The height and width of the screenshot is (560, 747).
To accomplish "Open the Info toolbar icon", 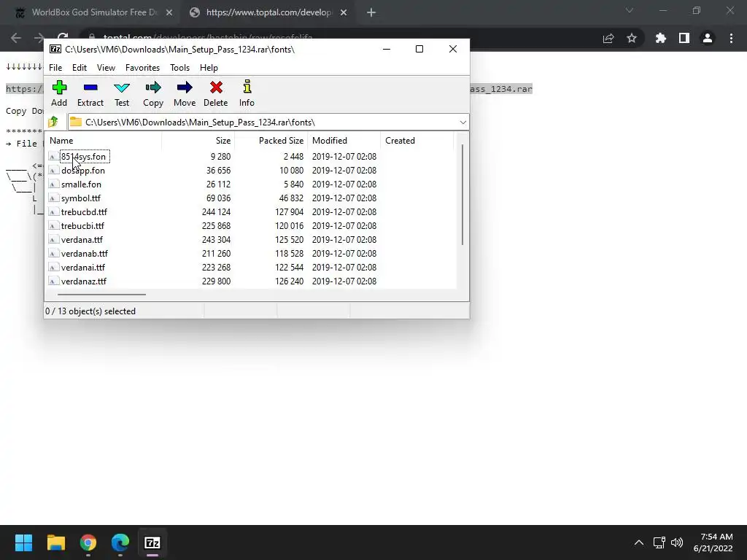I will pos(247,93).
